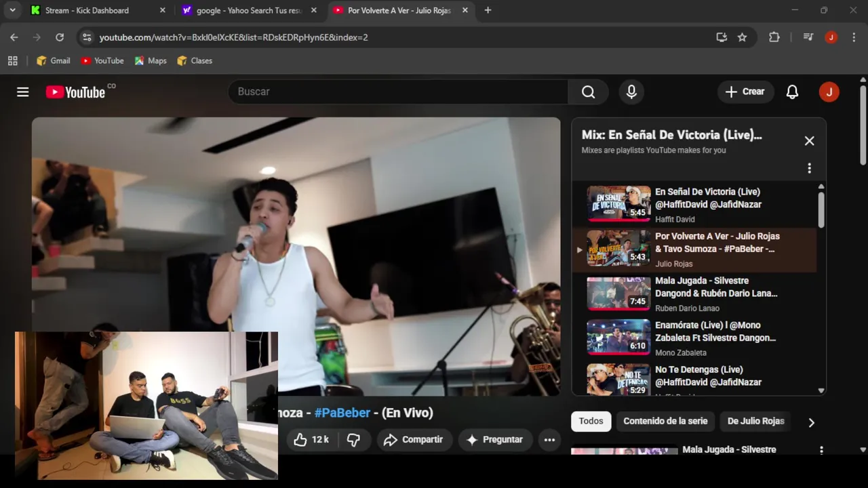868x488 pixels.
Task: Open the YouTube bookmark
Action: pos(102,61)
